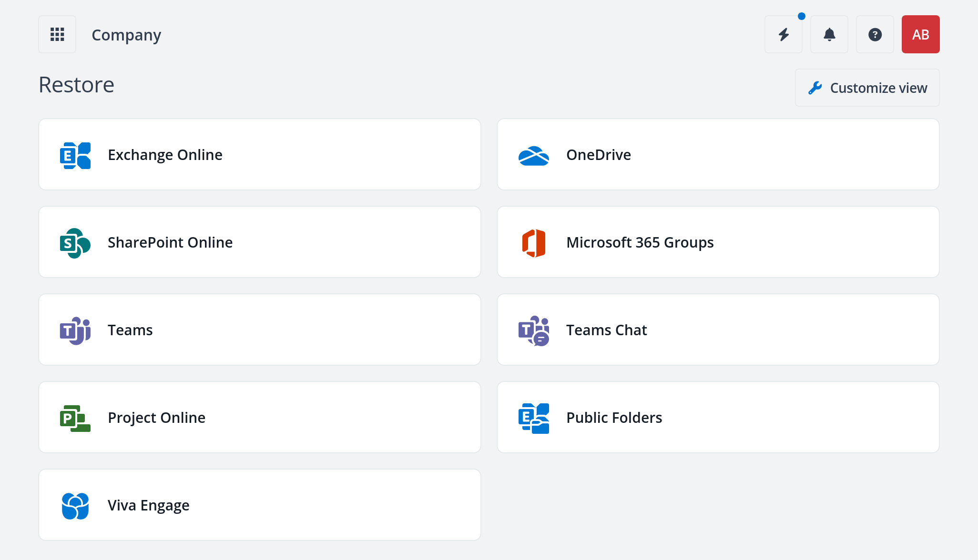Open the app launcher grid menu
The height and width of the screenshot is (560, 978).
click(x=57, y=34)
